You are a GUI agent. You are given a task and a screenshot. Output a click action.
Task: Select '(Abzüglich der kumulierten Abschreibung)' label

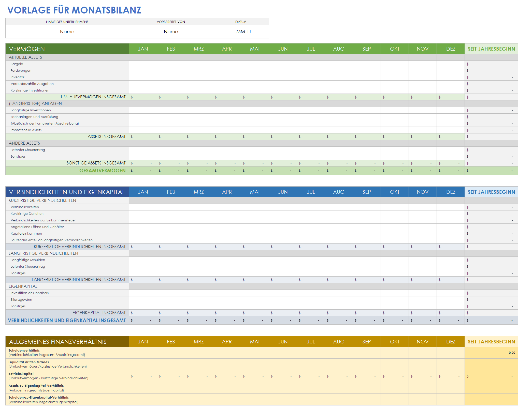(45, 123)
